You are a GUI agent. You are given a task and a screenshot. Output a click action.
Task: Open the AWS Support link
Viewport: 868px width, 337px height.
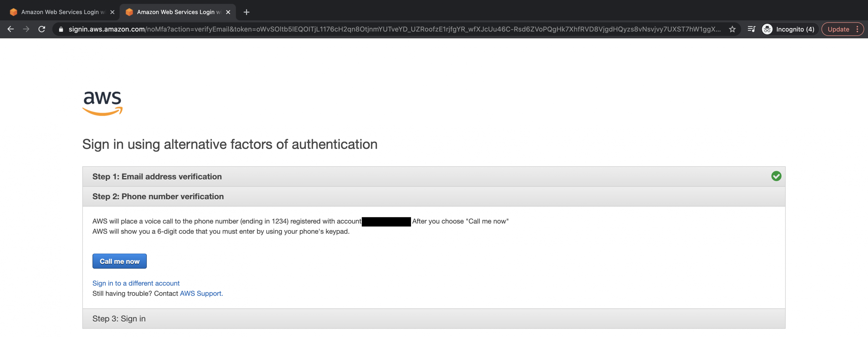click(201, 294)
